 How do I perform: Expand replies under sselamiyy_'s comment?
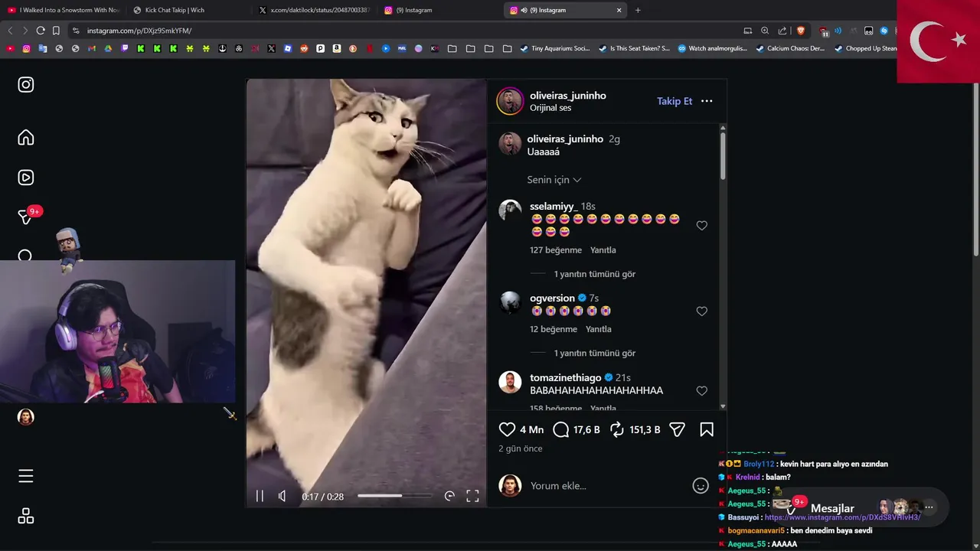coord(595,274)
